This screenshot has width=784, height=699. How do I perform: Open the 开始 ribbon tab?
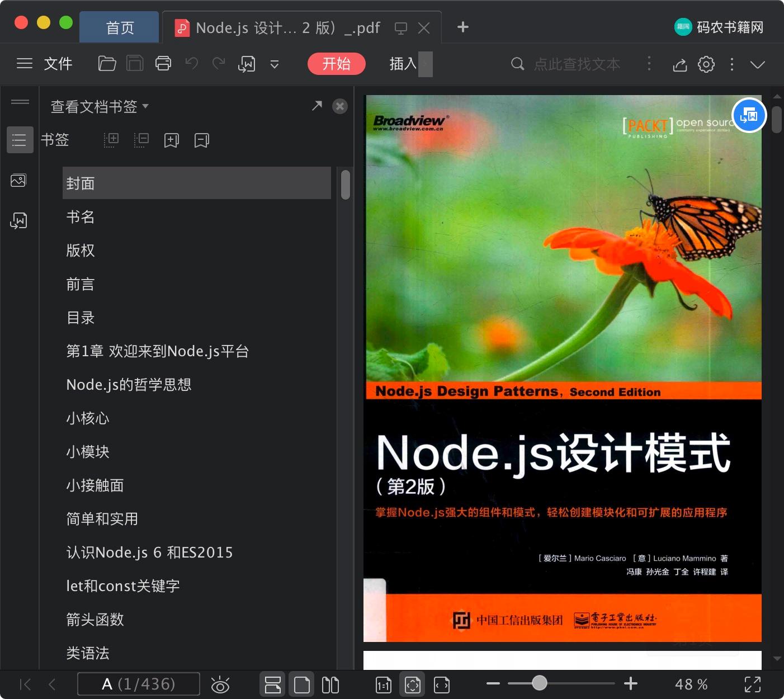tap(337, 64)
